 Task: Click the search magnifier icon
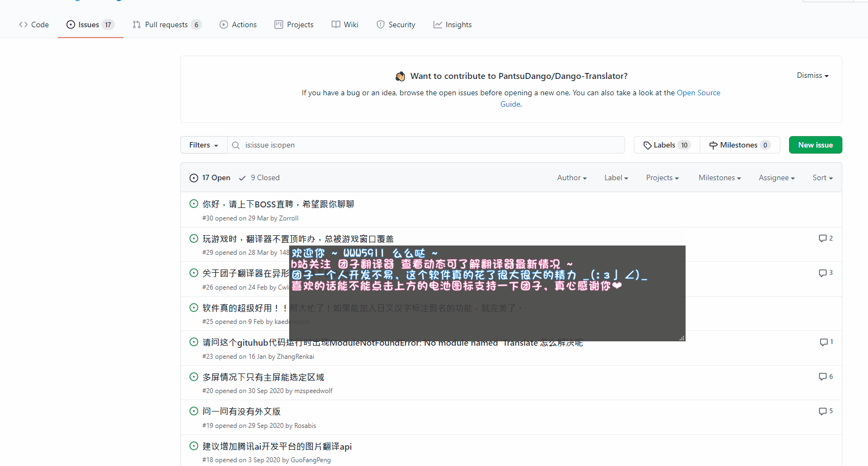pyautogui.click(x=236, y=145)
